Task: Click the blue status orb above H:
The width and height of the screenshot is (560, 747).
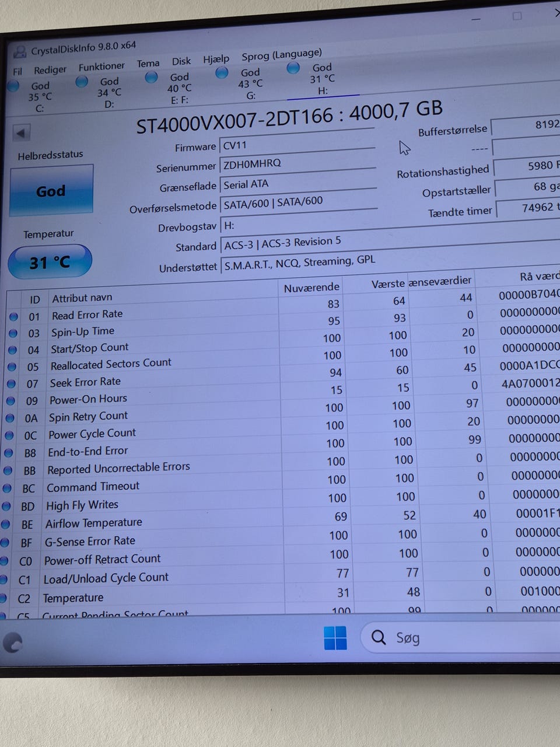Action: point(293,68)
